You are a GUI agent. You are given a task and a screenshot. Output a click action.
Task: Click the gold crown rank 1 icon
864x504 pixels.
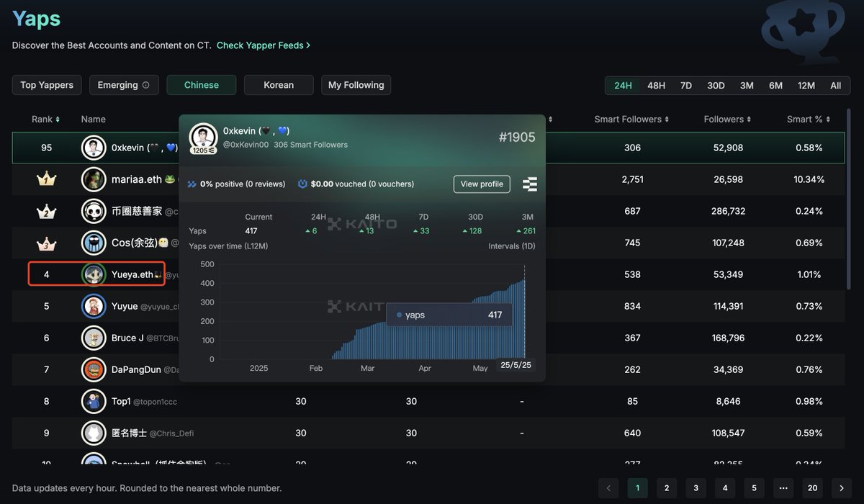pyautogui.click(x=46, y=179)
